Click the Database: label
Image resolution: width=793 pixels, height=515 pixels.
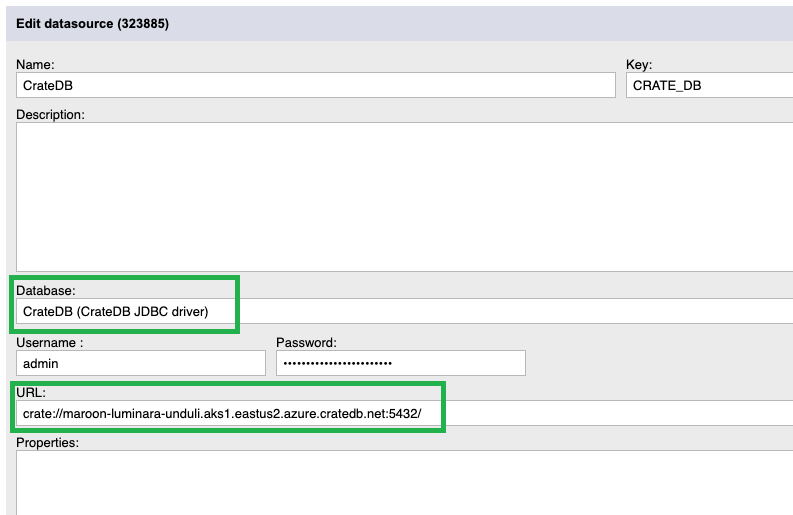coord(46,290)
